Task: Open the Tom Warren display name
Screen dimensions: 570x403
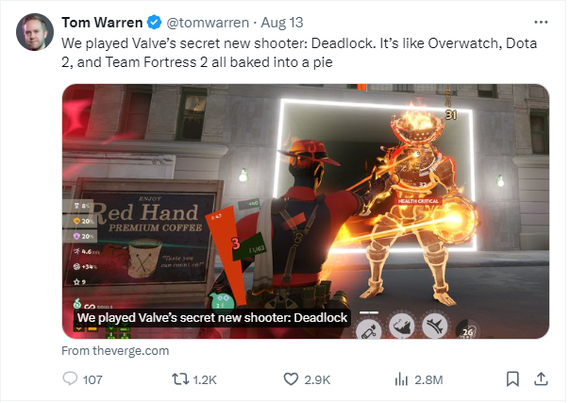Action: point(102,23)
